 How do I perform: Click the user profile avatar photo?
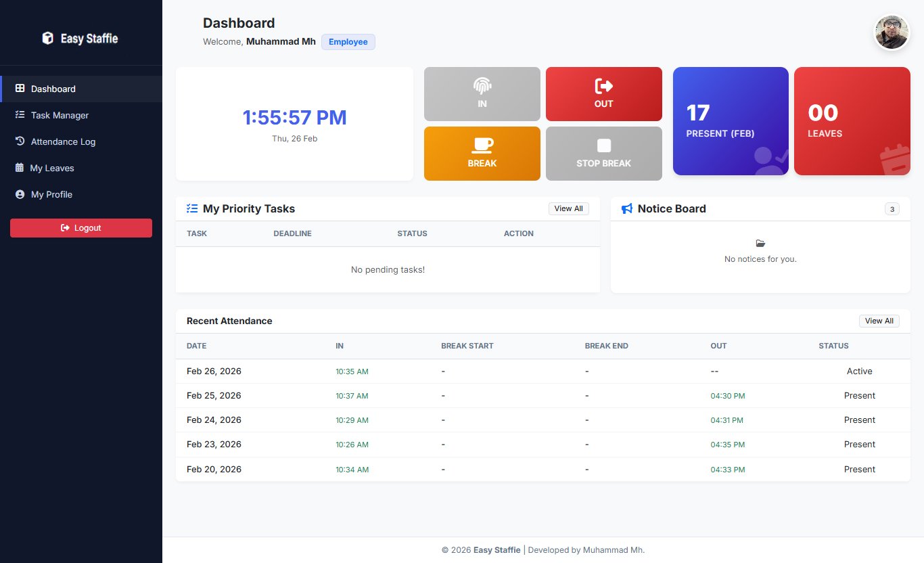tap(892, 32)
